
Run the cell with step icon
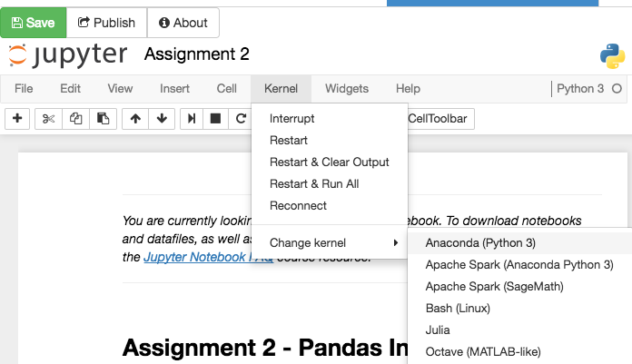pos(192,119)
